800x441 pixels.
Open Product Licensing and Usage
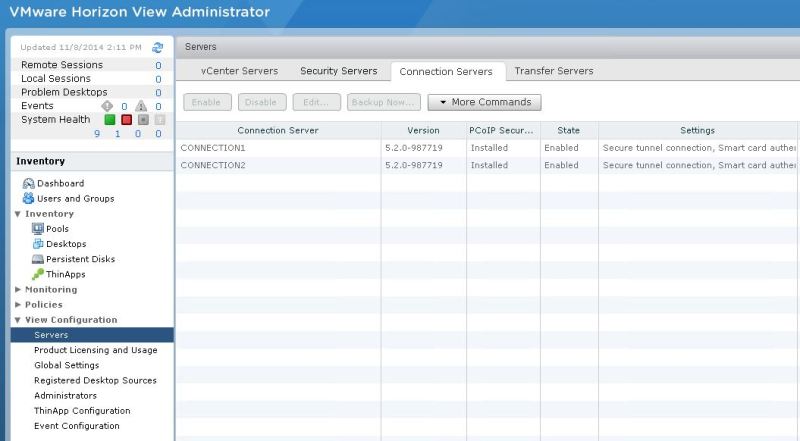click(95, 350)
